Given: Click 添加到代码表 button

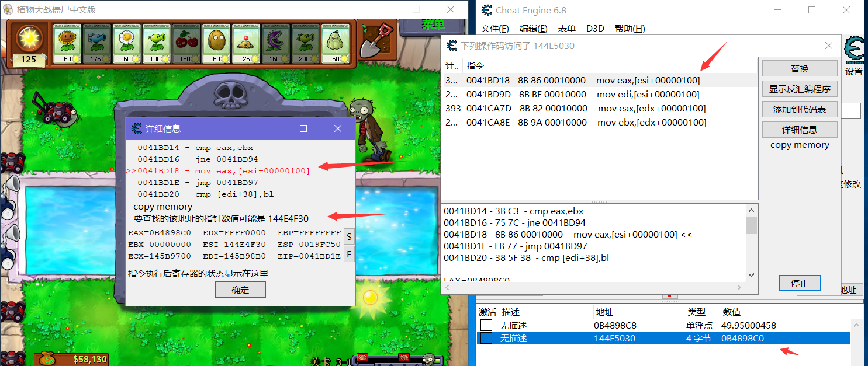Looking at the screenshot, I should [x=800, y=109].
